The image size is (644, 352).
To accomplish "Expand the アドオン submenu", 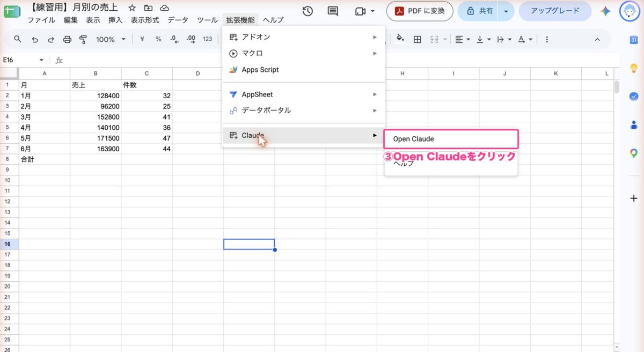I will coord(304,37).
